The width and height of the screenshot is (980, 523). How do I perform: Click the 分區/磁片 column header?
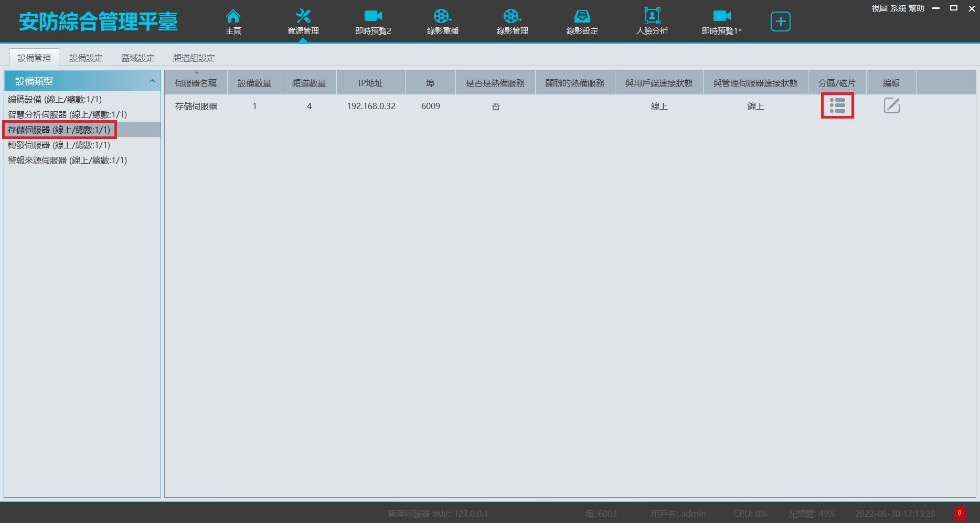[837, 83]
